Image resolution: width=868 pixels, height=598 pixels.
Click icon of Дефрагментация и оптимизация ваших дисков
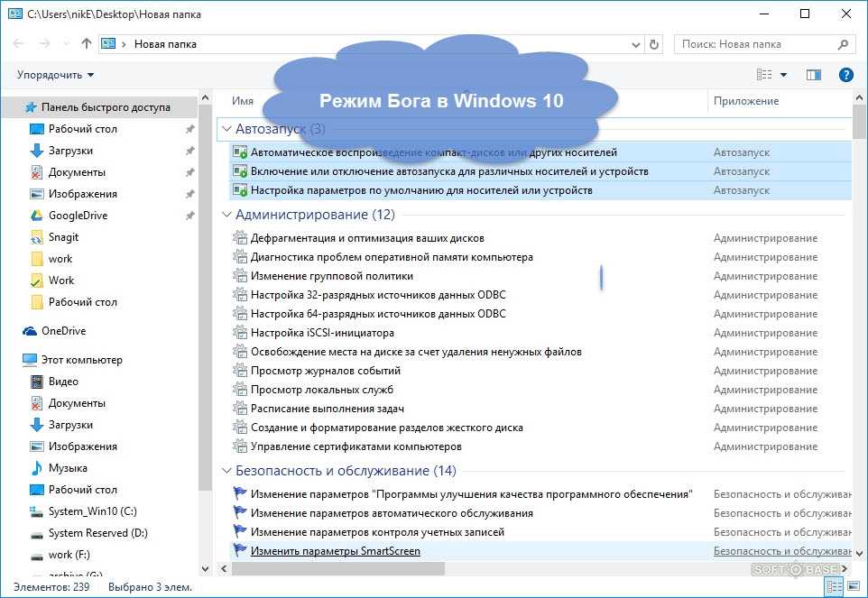(x=240, y=238)
